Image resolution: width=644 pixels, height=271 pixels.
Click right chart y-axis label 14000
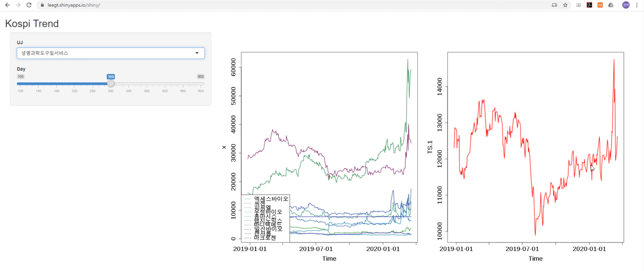441,86
